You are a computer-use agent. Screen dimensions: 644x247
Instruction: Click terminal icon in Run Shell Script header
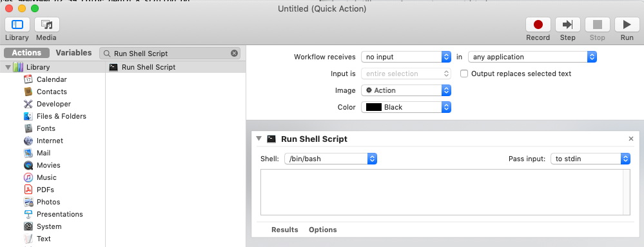(x=271, y=139)
